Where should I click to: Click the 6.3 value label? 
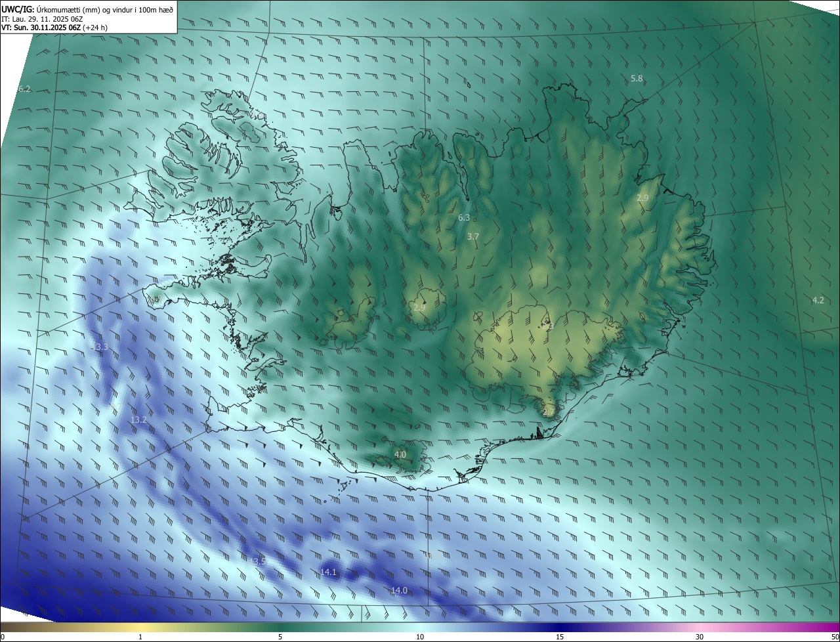[464, 217]
